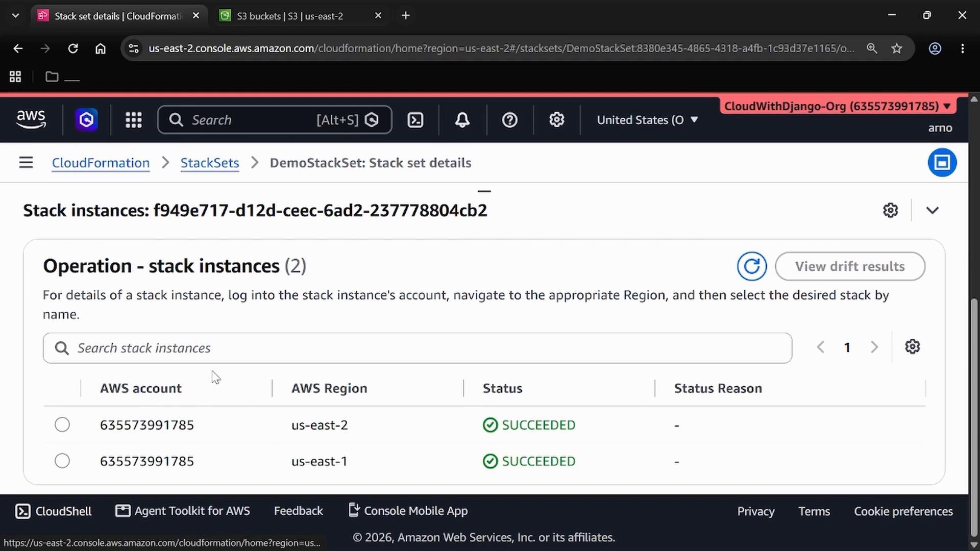Open the CloudWithDjango-Org account dropdown
The height and width of the screenshot is (551, 980).
(838, 106)
